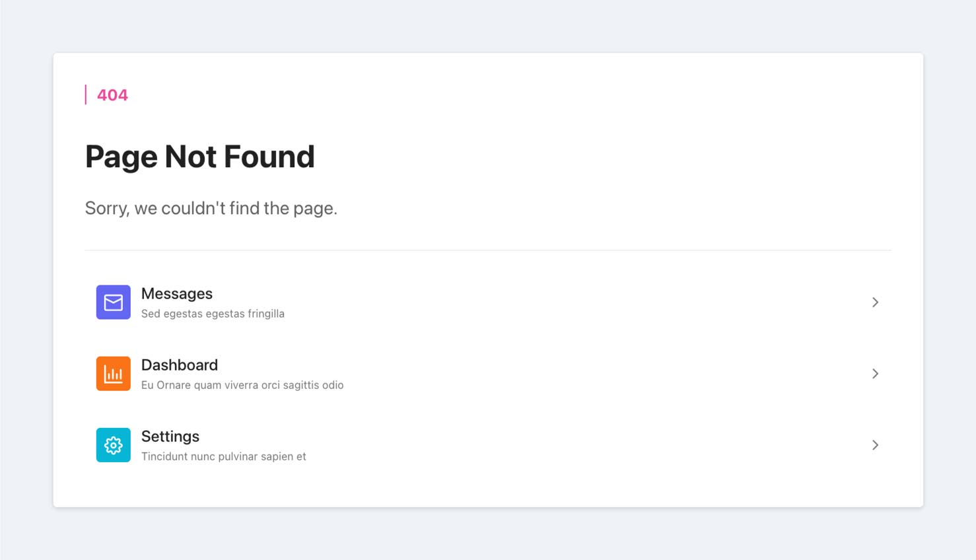Expand the Dashboard row chevron arrow

coord(875,374)
